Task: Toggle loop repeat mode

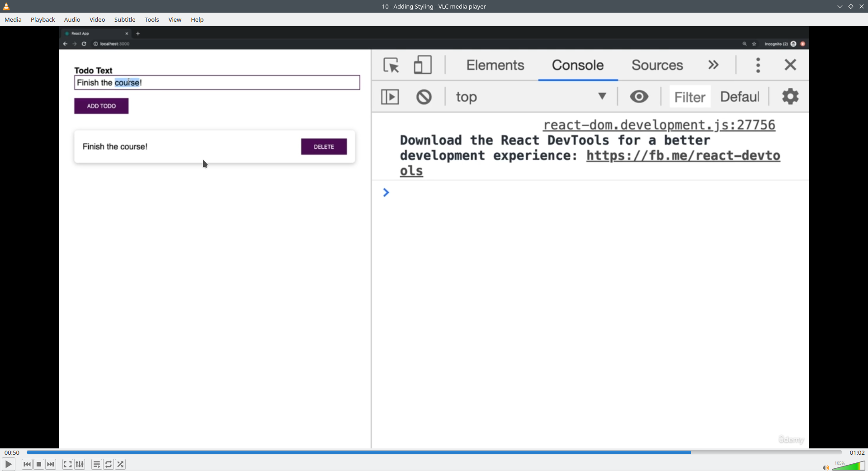Action: [x=108, y=464]
